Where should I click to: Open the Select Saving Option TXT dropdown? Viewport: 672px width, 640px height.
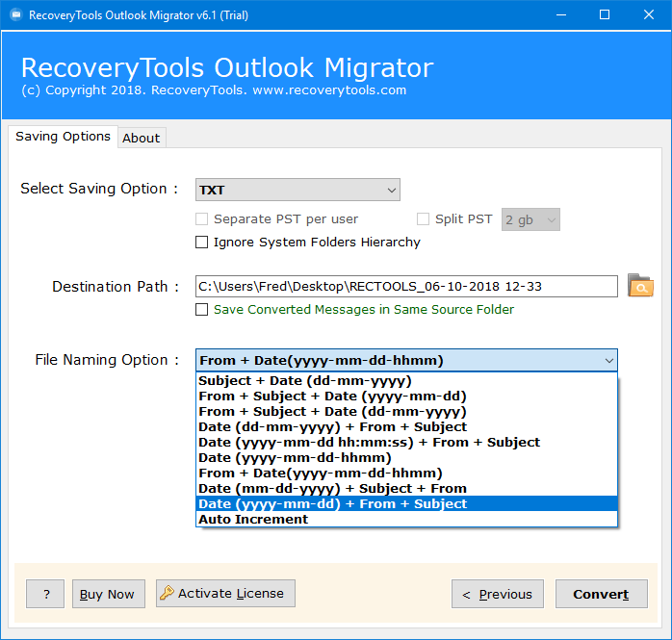(297, 190)
